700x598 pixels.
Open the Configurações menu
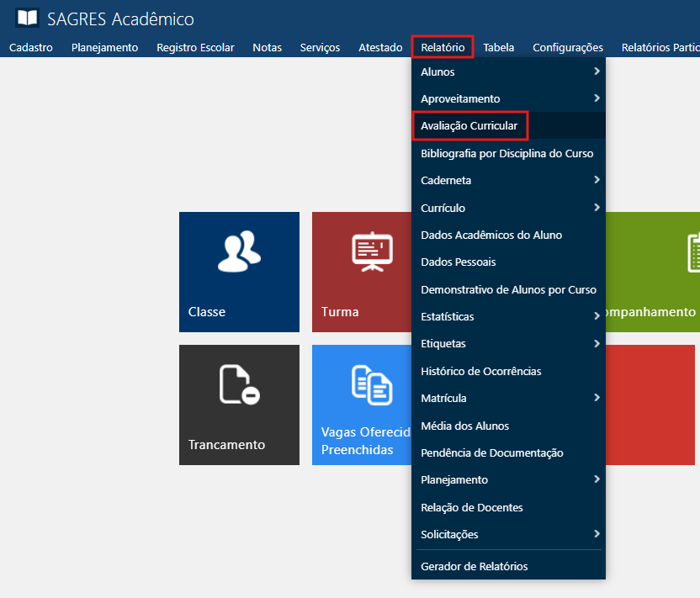(x=568, y=47)
